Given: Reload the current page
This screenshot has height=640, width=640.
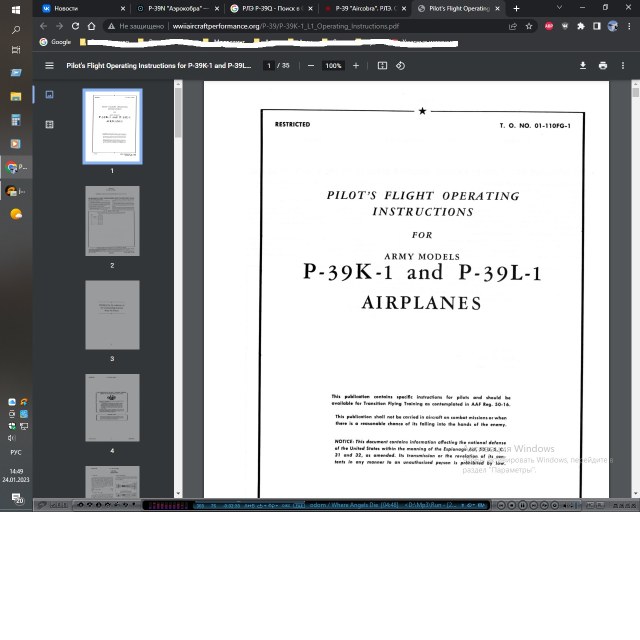Looking at the screenshot, I should pos(75,26).
